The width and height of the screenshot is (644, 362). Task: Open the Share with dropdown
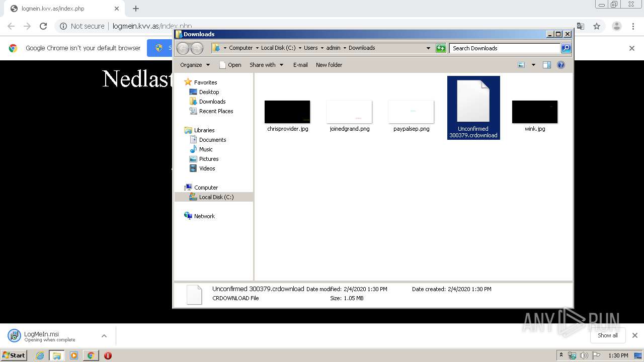coord(266,65)
